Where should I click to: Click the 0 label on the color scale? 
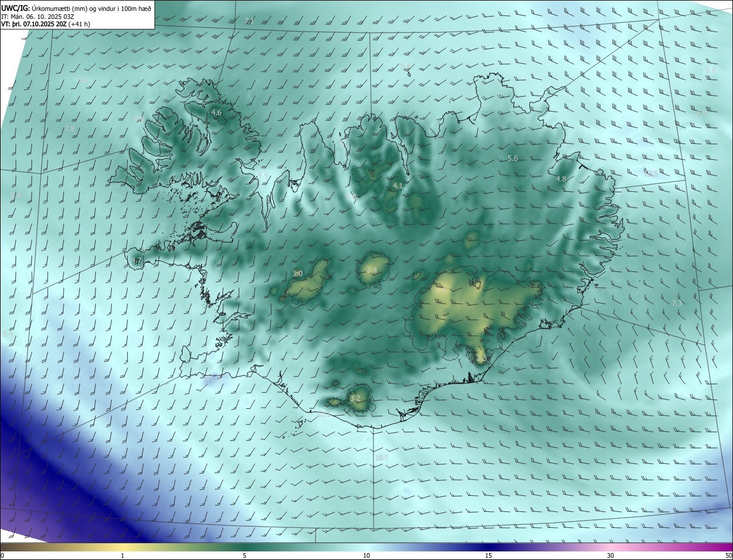pos(2,555)
